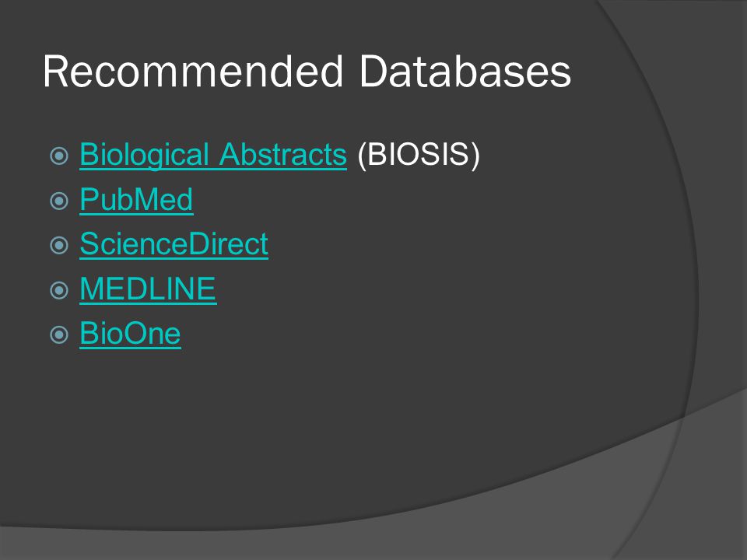Click the closing parenthesis after BIOSIS

point(475,155)
